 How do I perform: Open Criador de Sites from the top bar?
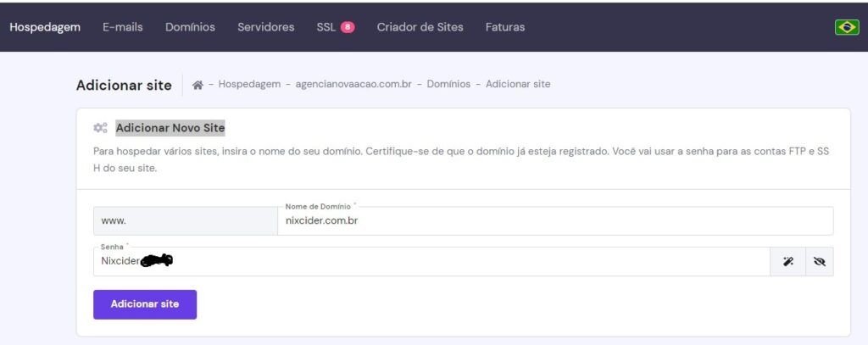tap(420, 27)
